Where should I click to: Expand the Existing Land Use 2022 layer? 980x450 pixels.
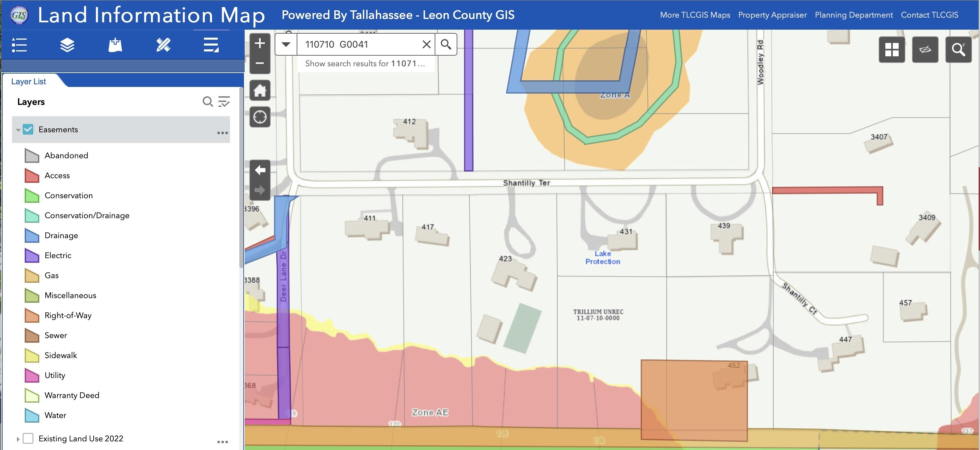point(18,439)
